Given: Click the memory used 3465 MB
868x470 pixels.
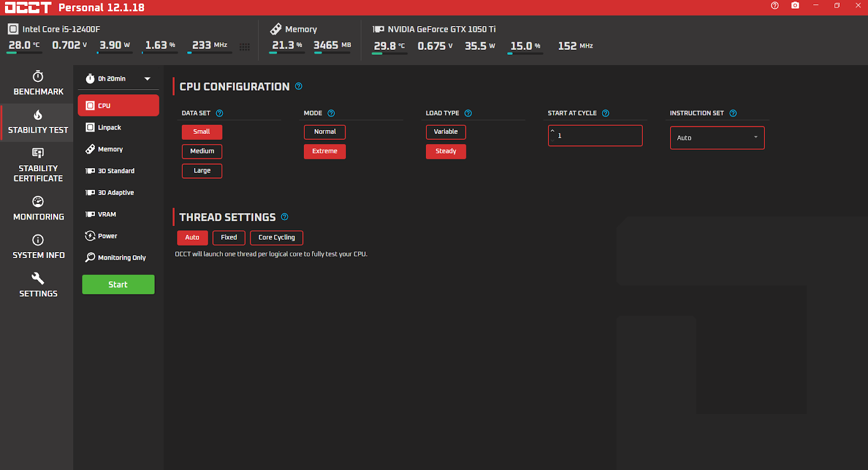Looking at the screenshot, I should coord(332,45).
